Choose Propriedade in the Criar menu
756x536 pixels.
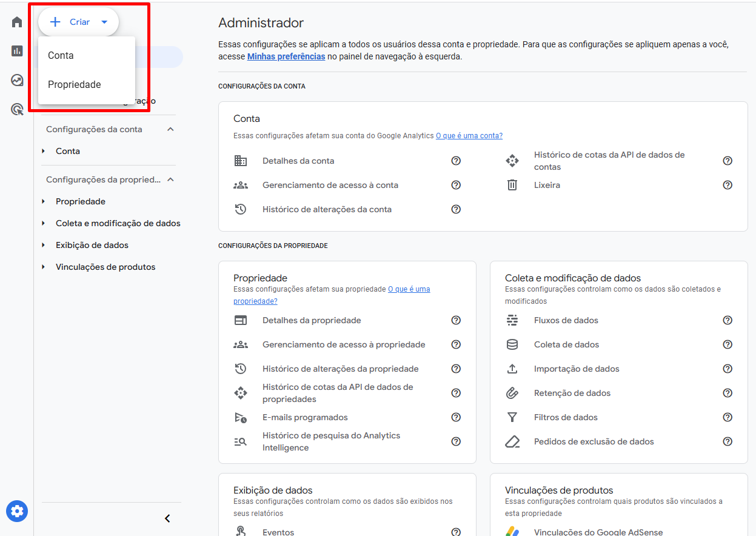[x=87, y=84]
